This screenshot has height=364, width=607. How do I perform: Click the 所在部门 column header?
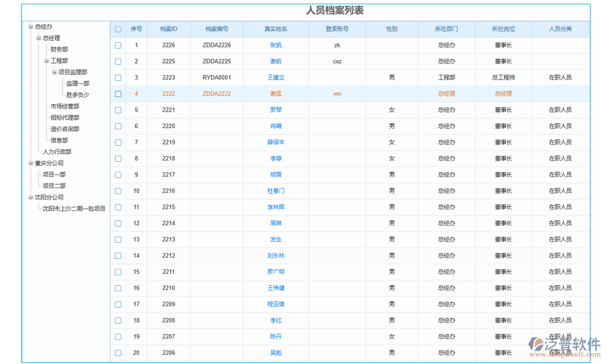pos(447,29)
